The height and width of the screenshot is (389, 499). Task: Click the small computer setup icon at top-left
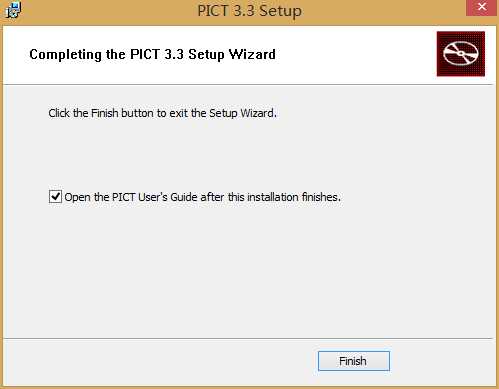(x=13, y=10)
